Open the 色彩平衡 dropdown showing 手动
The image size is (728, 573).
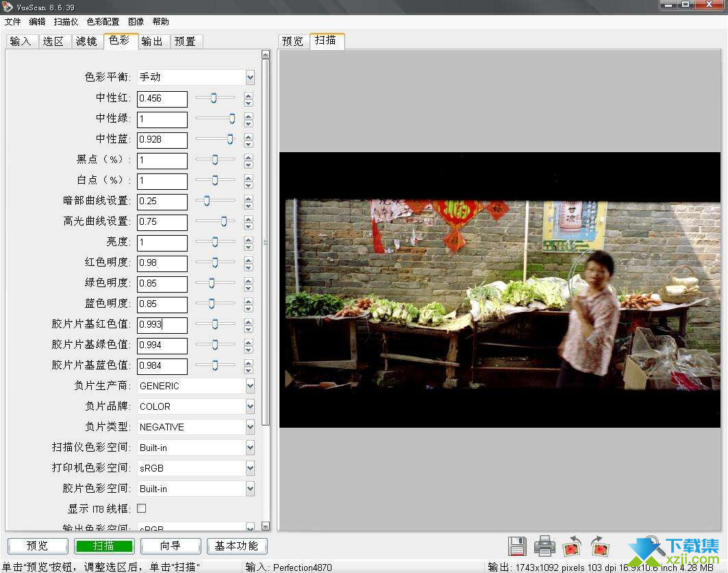[x=195, y=77]
